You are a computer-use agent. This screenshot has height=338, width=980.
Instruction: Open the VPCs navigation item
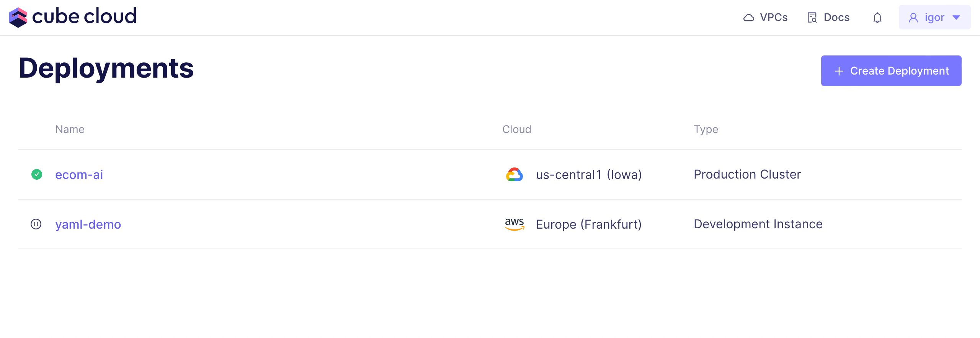click(x=773, y=18)
